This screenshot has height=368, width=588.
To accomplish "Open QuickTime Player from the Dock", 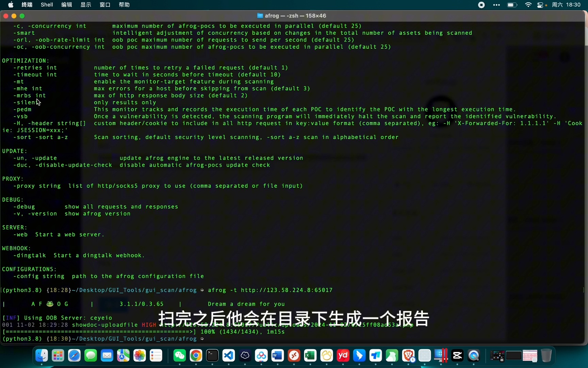I will [x=474, y=356].
